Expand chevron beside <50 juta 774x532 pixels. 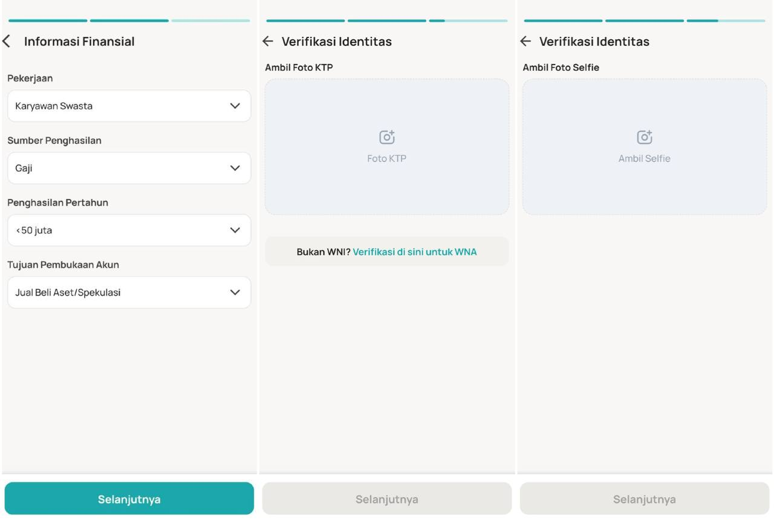click(x=235, y=230)
